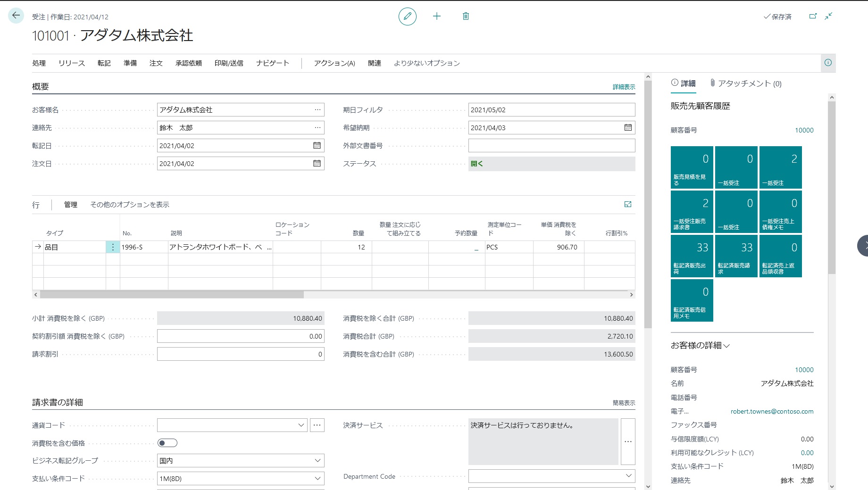The width and height of the screenshot is (868, 490).
Task: Open the 処理 menu
Action: tap(39, 63)
